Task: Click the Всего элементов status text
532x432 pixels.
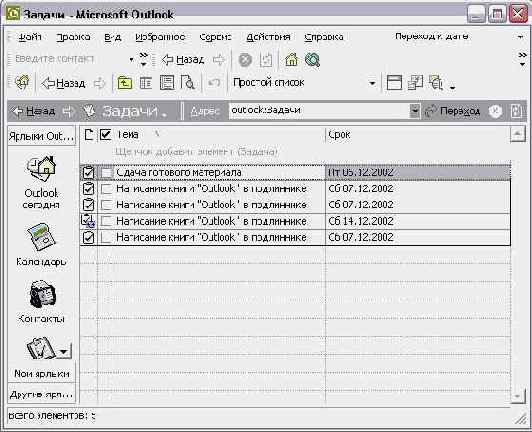Action: click(x=52, y=415)
